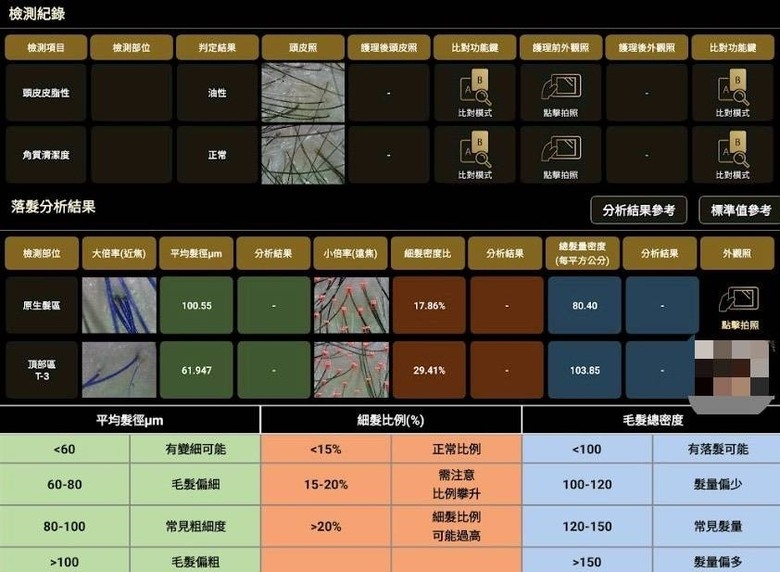Select the 髮量偏少 reference cell
This screenshot has width=780, height=572.
[x=717, y=484]
